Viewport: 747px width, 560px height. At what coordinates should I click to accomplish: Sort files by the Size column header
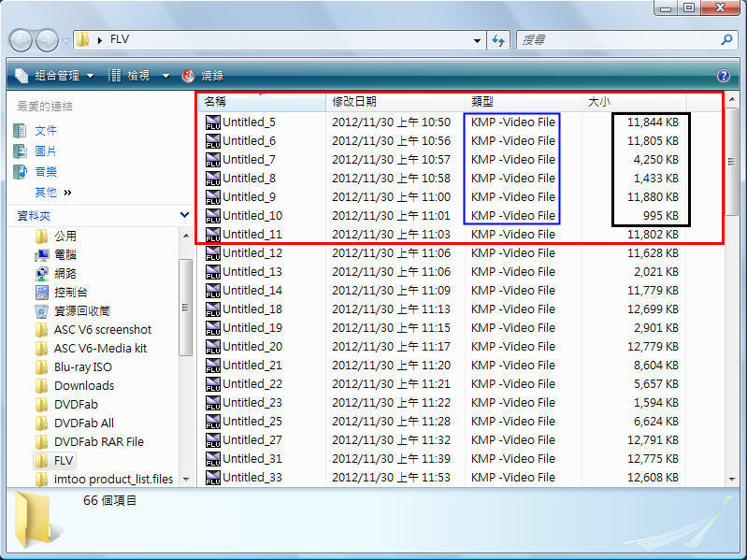(x=598, y=101)
